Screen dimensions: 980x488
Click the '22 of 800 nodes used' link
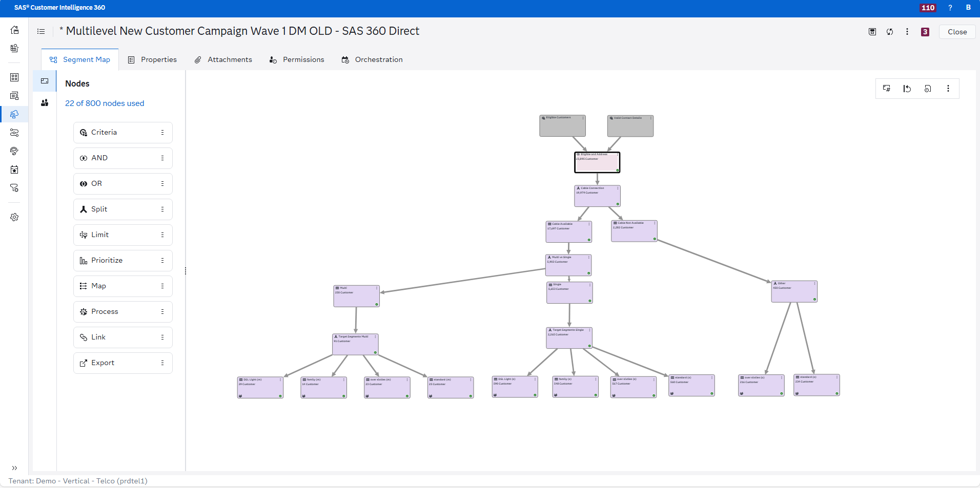(105, 103)
